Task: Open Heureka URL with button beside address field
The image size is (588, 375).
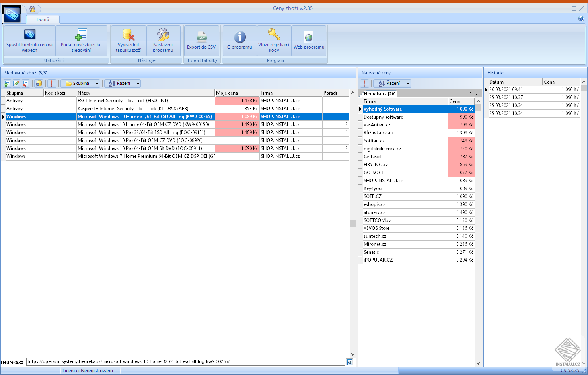Action: [x=350, y=362]
